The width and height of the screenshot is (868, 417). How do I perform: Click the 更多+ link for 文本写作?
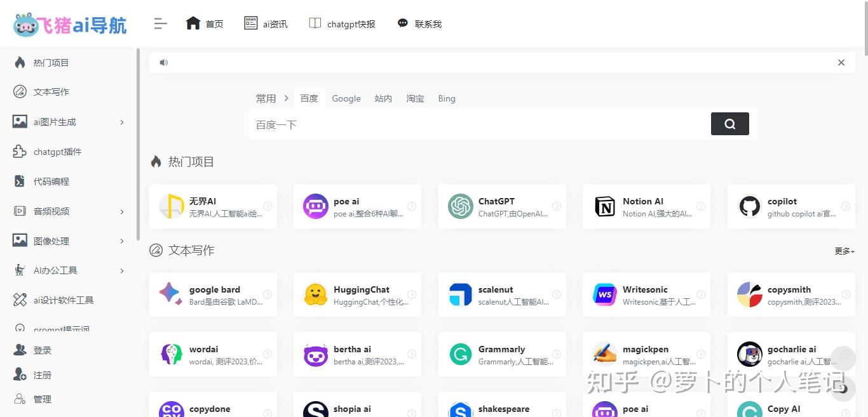point(844,251)
